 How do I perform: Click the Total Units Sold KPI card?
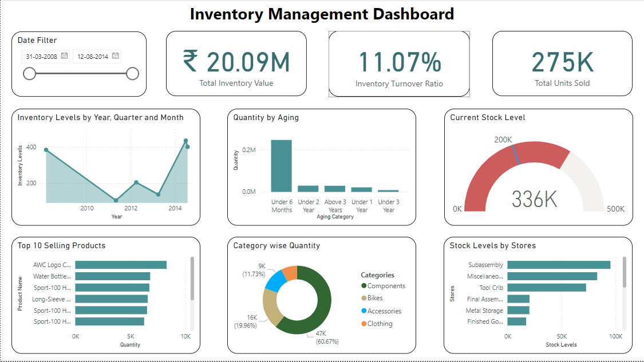(562, 63)
